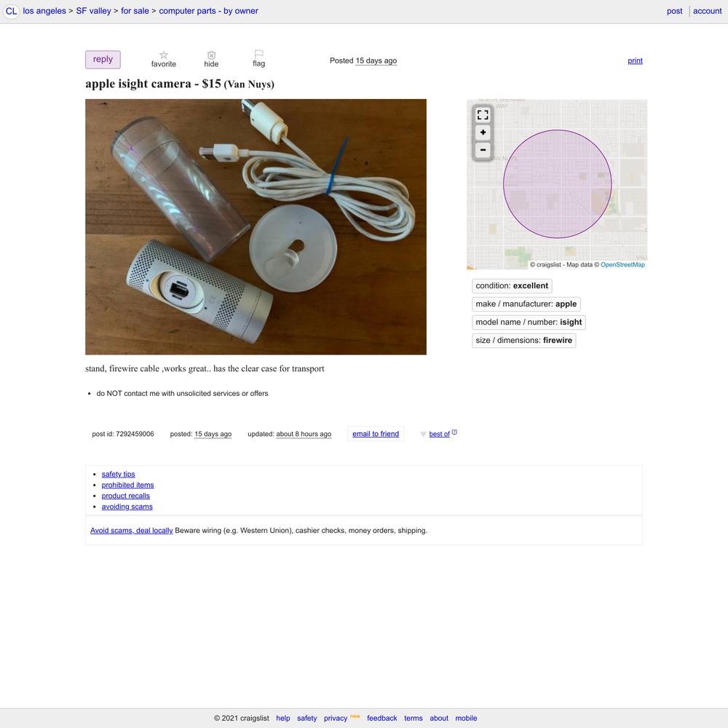Click the print link

[x=635, y=60]
